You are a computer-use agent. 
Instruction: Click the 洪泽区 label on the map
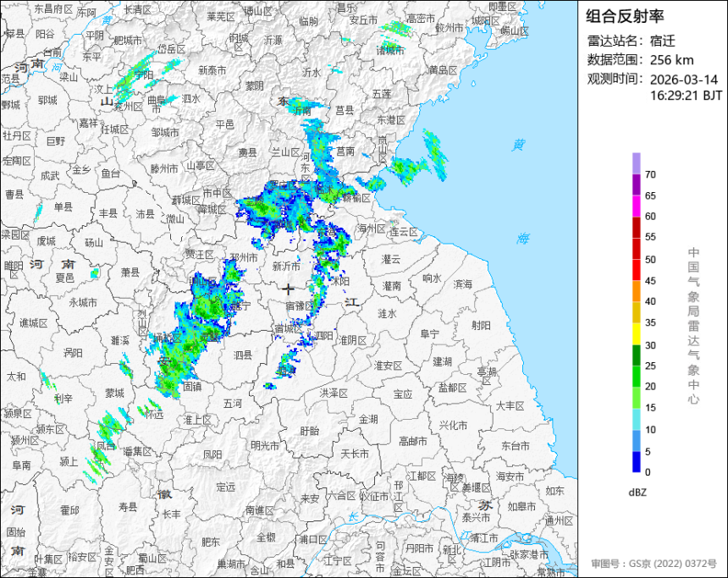[334, 394]
